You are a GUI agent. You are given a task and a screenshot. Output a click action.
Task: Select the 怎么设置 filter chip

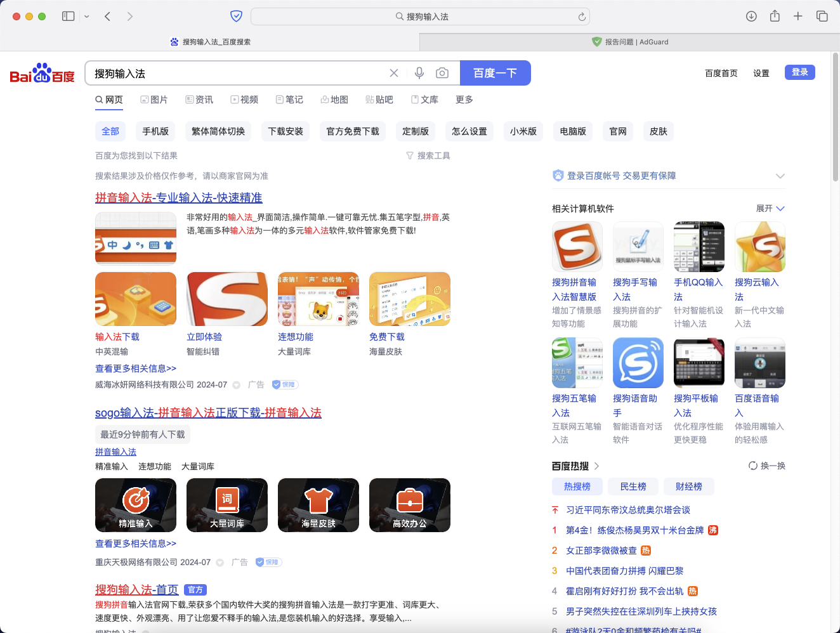pyautogui.click(x=469, y=131)
